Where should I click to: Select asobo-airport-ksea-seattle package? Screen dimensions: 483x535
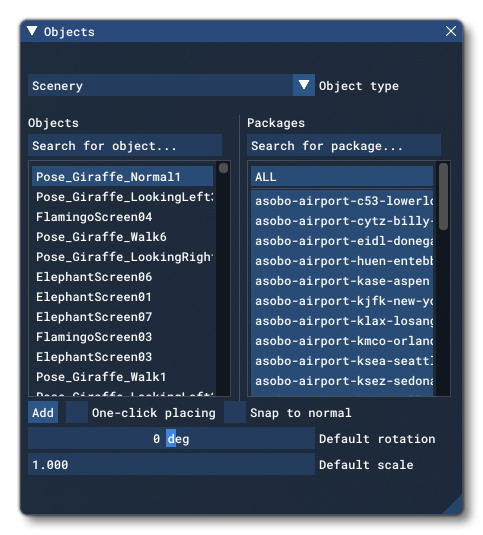tap(342, 361)
